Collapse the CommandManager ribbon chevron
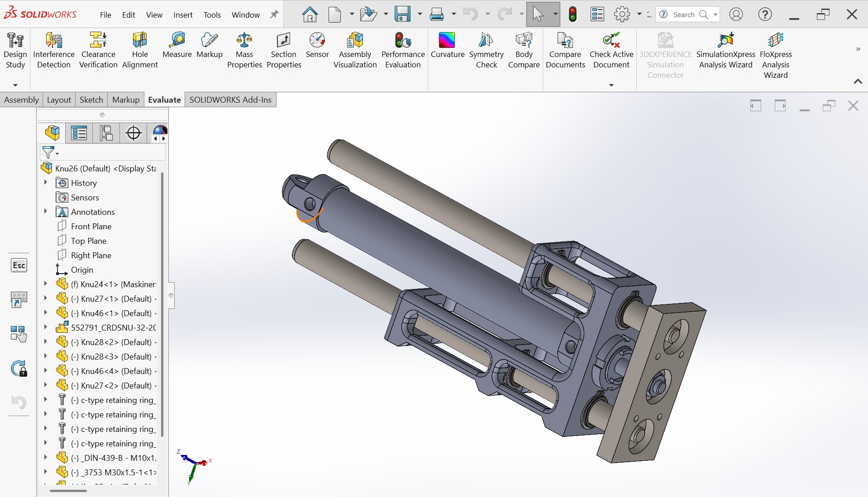This screenshot has width=868, height=497. pos(858,81)
